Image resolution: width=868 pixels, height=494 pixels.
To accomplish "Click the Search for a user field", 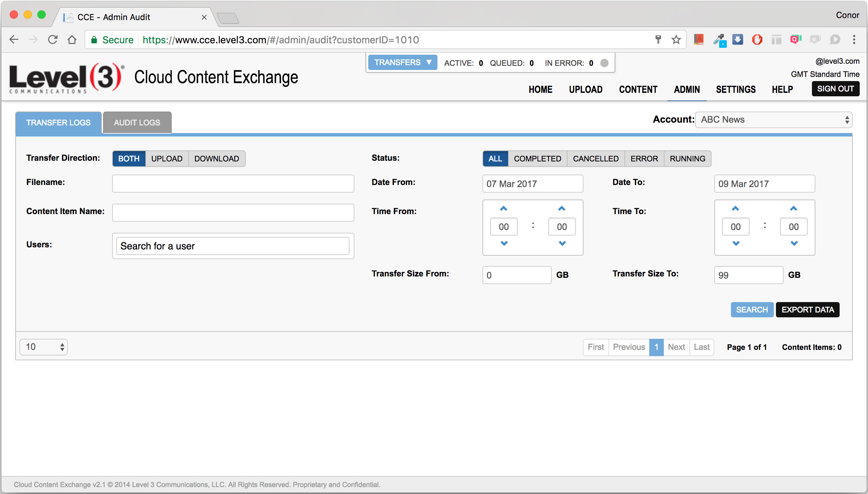I will [233, 246].
